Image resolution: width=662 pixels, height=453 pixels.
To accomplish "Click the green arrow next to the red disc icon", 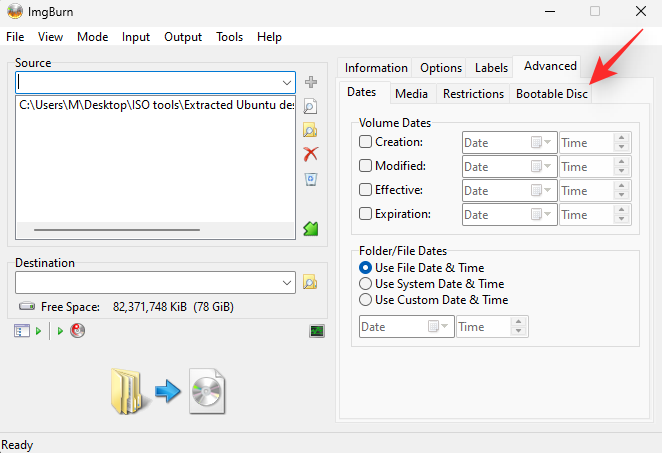I will point(60,331).
